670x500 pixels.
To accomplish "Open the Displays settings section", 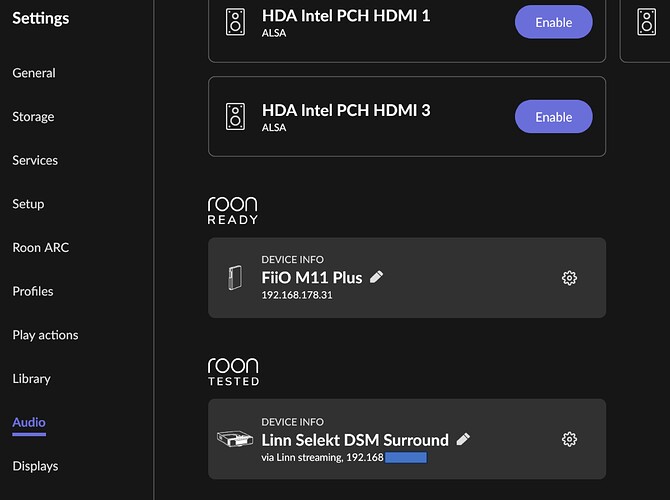I will pos(35,466).
